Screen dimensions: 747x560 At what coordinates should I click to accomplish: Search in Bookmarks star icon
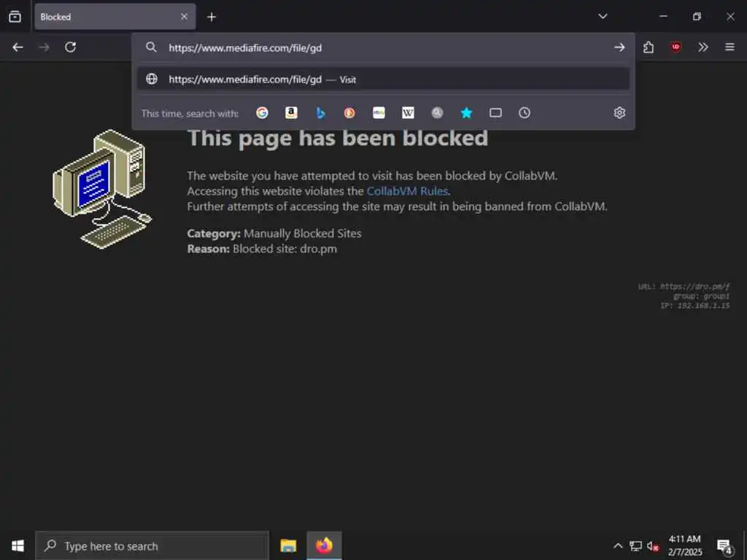466,113
